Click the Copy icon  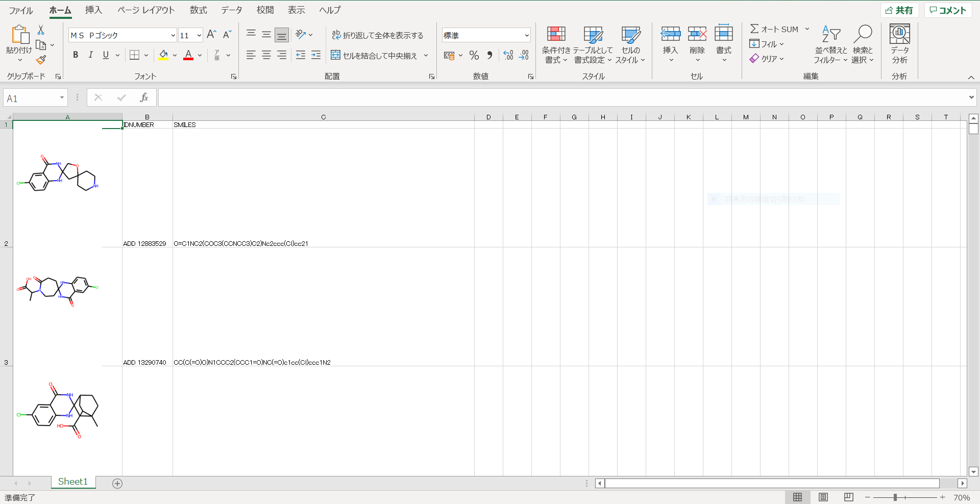coord(41,45)
